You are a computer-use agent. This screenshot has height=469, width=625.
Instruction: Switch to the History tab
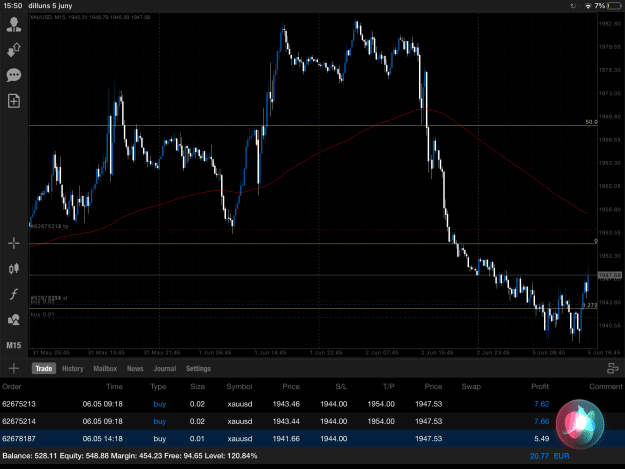[73, 369]
